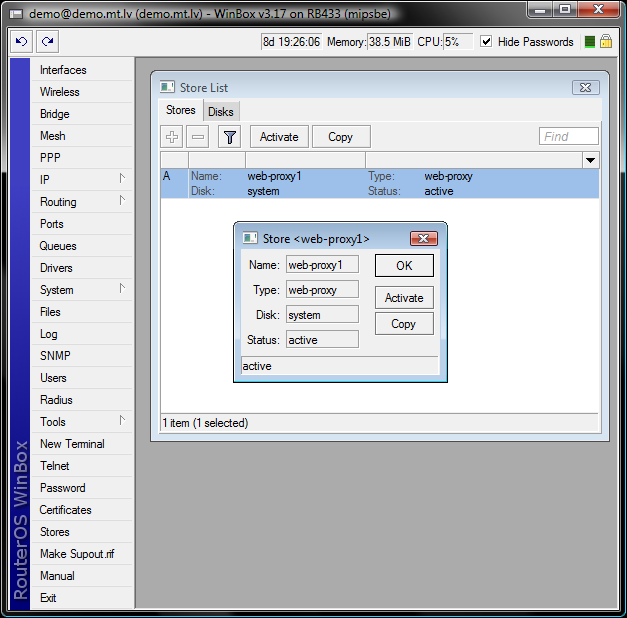Click the Type field in the dialog
627x618 pixels.
click(322, 290)
